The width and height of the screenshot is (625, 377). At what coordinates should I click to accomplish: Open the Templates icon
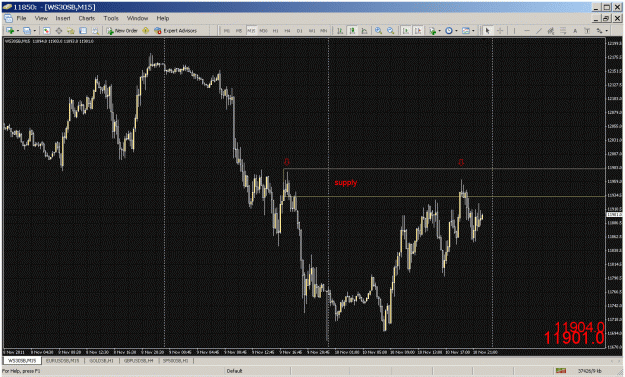coord(466,31)
